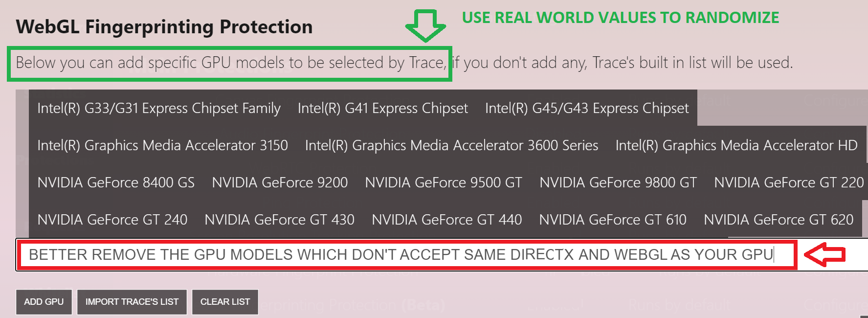This screenshot has height=318, width=868.
Task: Select NVIDIA GeForce GT 430 from list
Action: tap(279, 220)
